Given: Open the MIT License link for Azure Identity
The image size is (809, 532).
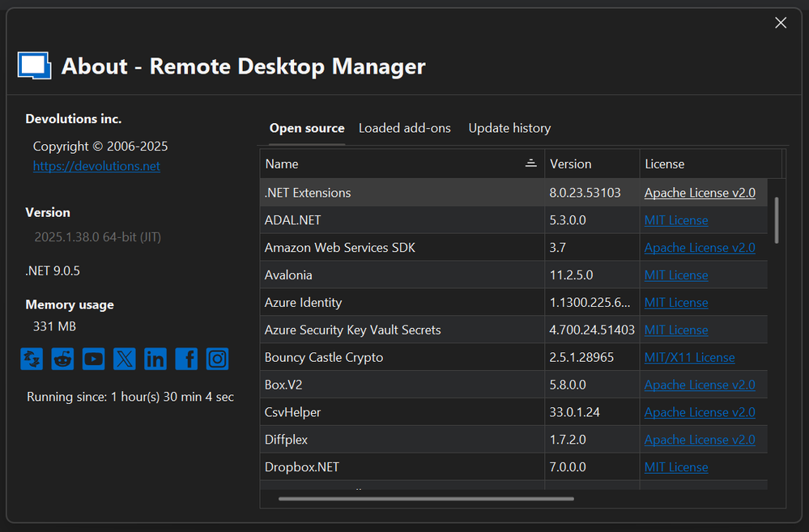Looking at the screenshot, I should click(x=676, y=302).
